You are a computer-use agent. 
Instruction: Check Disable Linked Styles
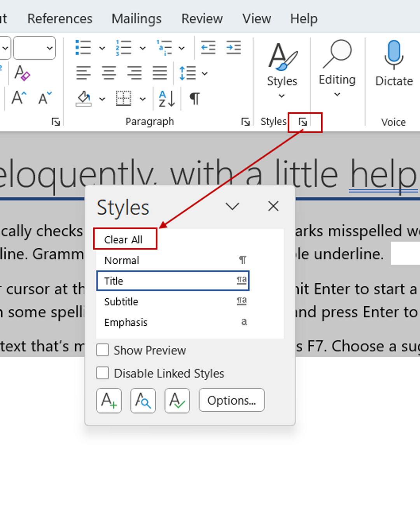[x=102, y=373]
